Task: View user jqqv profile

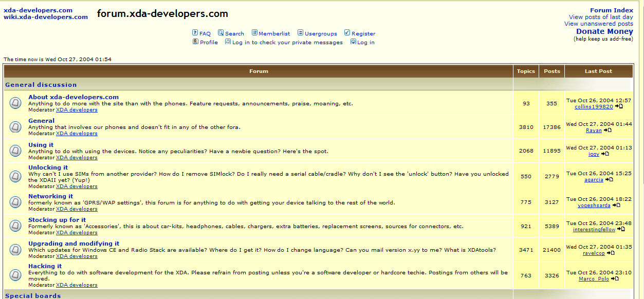Action: 594,154
